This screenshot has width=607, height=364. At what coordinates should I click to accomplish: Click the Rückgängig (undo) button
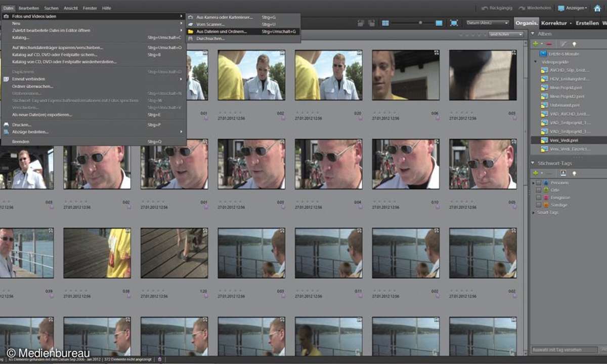pos(498,8)
